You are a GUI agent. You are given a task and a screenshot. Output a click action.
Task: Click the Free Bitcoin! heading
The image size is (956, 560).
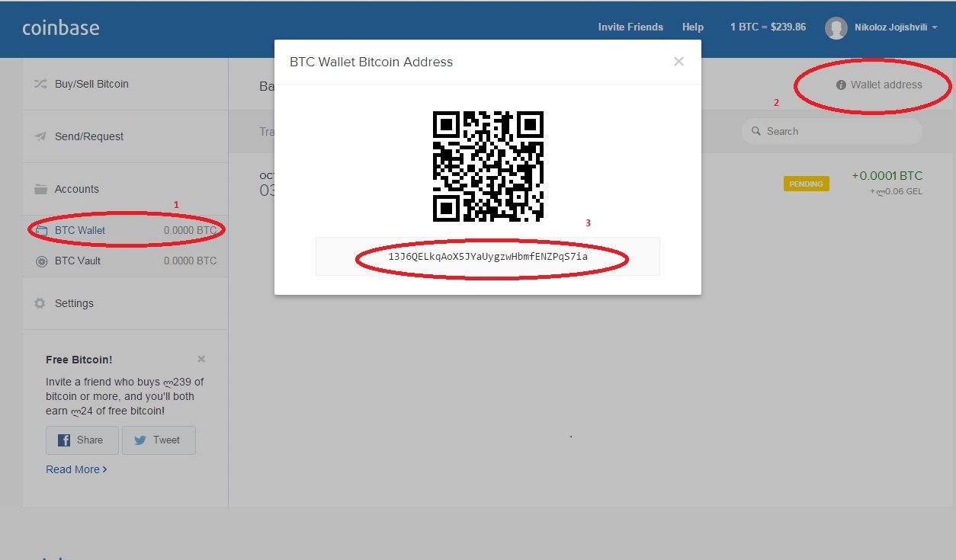[x=79, y=360]
